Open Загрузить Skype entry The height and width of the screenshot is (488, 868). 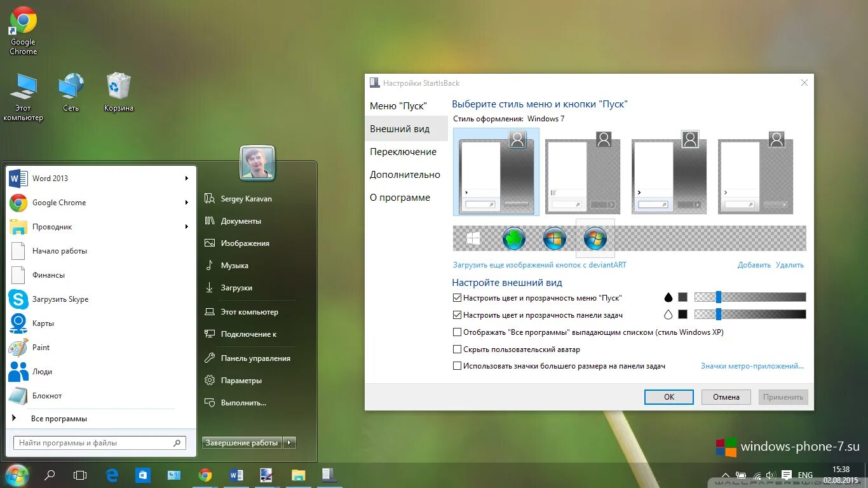point(101,299)
